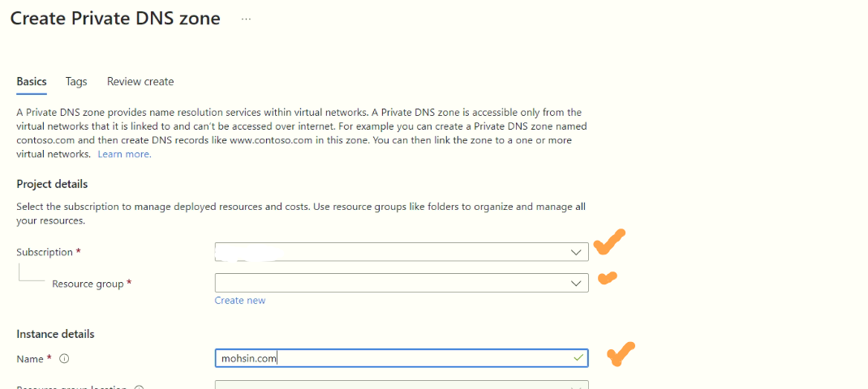Click the Instance details heading
Screen dimensions: 868x389
coord(55,334)
